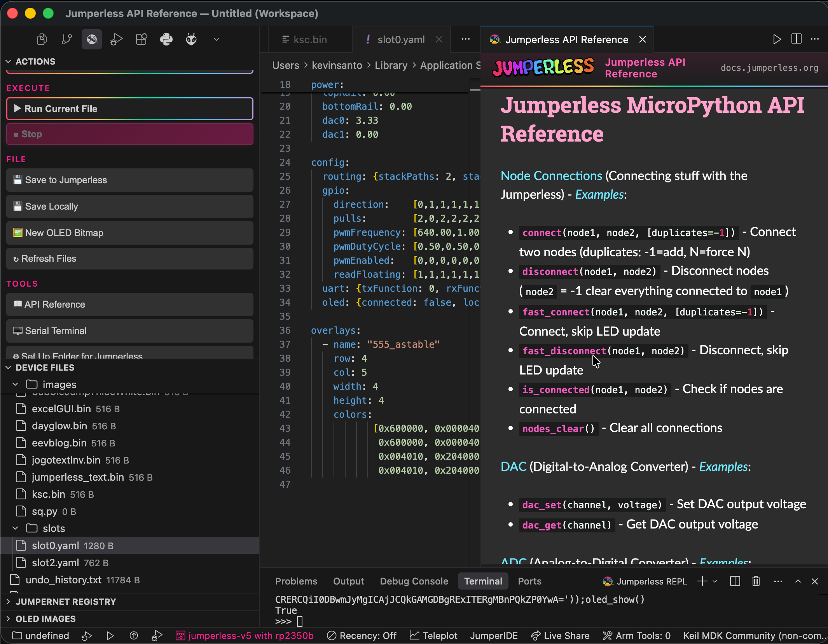Switch to the Debug Console tab
The height and width of the screenshot is (644, 828).
[x=414, y=581]
